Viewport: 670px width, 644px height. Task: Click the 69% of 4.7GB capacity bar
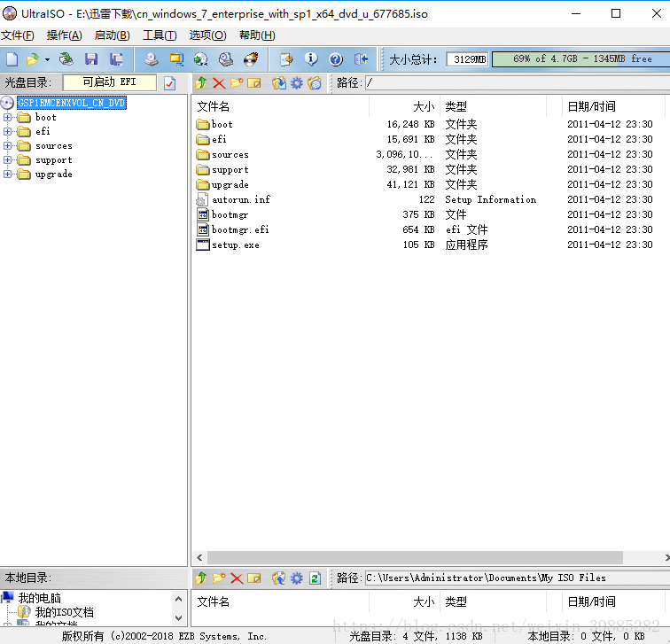pyautogui.click(x=581, y=59)
